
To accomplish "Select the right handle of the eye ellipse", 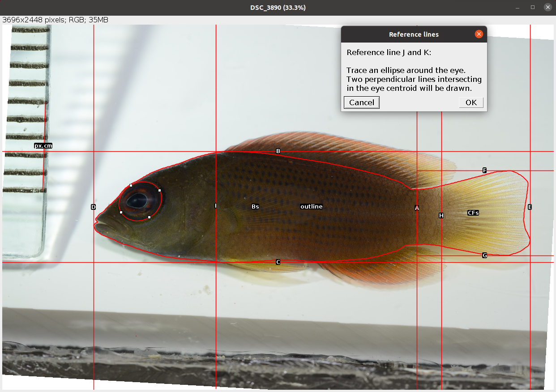I will (x=159, y=191).
